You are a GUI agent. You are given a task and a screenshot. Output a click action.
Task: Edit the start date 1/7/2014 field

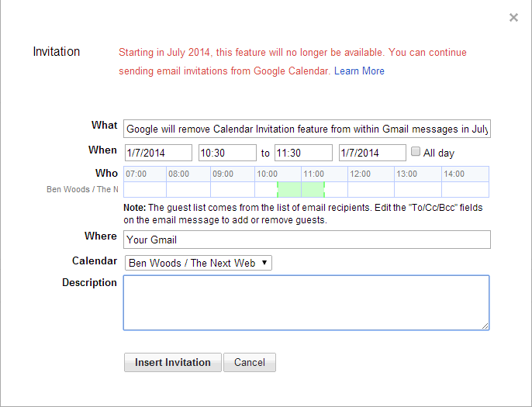tap(158, 153)
